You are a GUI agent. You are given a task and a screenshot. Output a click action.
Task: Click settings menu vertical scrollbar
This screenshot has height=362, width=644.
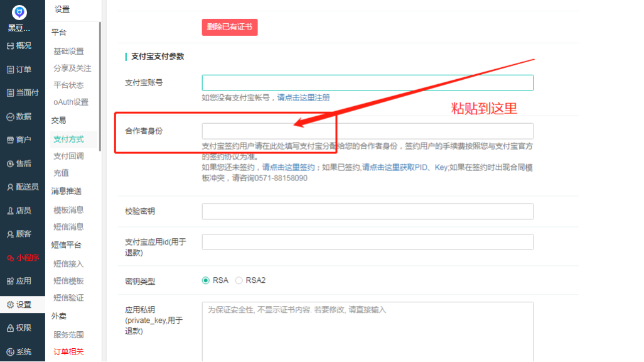click(x=100, y=86)
